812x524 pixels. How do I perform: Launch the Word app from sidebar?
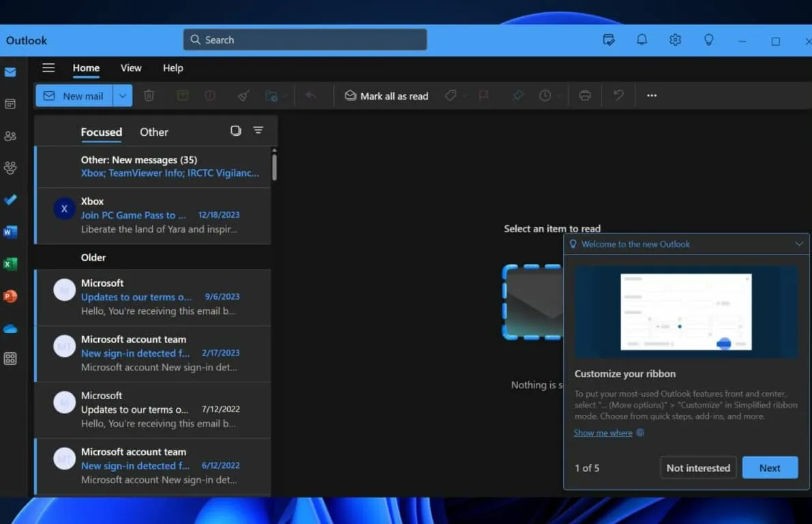10,232
